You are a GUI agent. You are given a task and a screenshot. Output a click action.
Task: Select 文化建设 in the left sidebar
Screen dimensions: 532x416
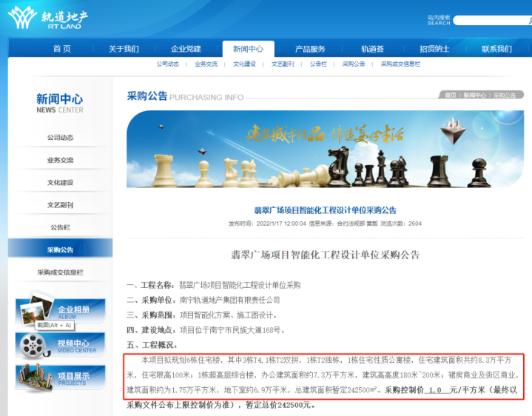[x=60, y=182]
